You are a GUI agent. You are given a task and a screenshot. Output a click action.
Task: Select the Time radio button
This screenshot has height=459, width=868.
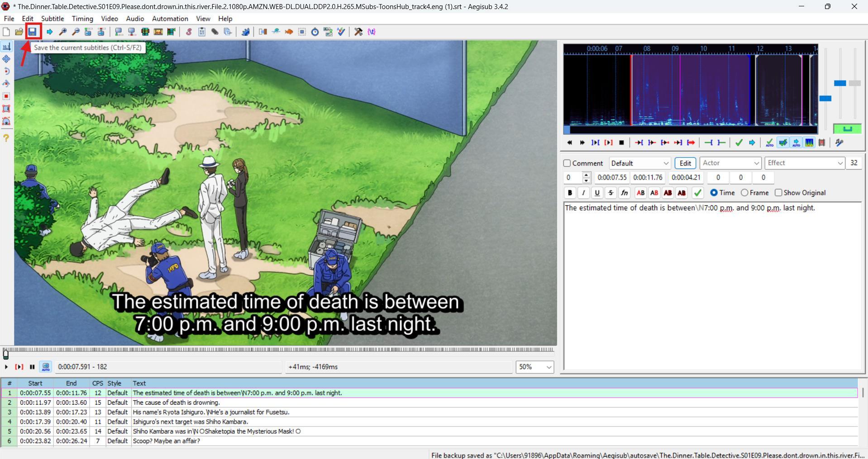714,193
